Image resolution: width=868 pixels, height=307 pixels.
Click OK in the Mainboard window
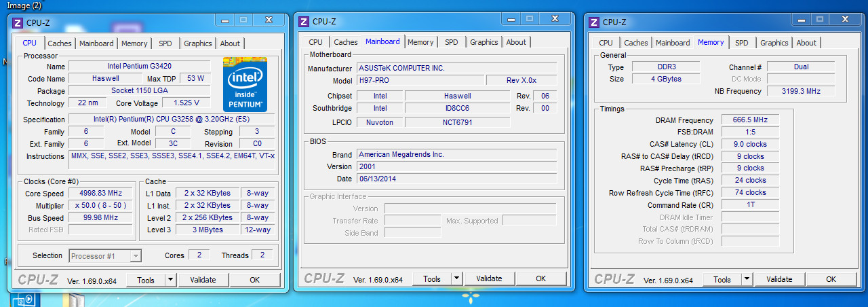(x=541, y=278)
